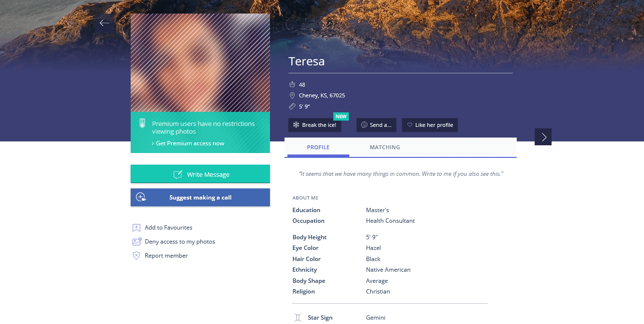Click the location pin icon near Cheney

292,95
